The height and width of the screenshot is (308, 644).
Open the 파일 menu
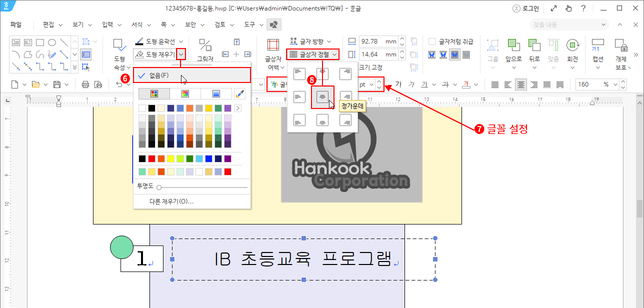(16, 24)
